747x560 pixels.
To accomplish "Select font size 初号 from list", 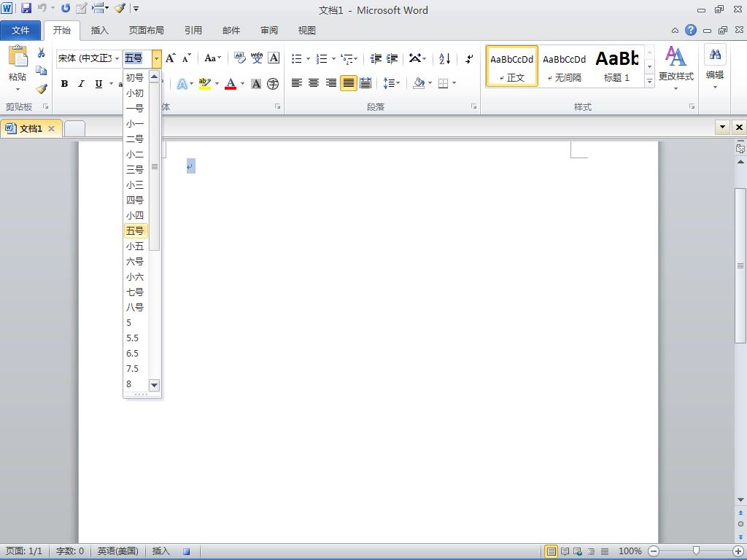I will click(x=136, y=77).
